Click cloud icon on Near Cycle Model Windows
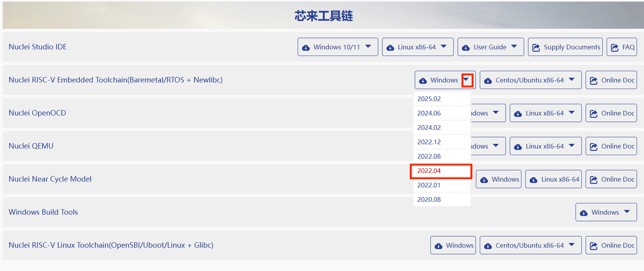This screenshot has width=644, height=271. tap(484, 180)
